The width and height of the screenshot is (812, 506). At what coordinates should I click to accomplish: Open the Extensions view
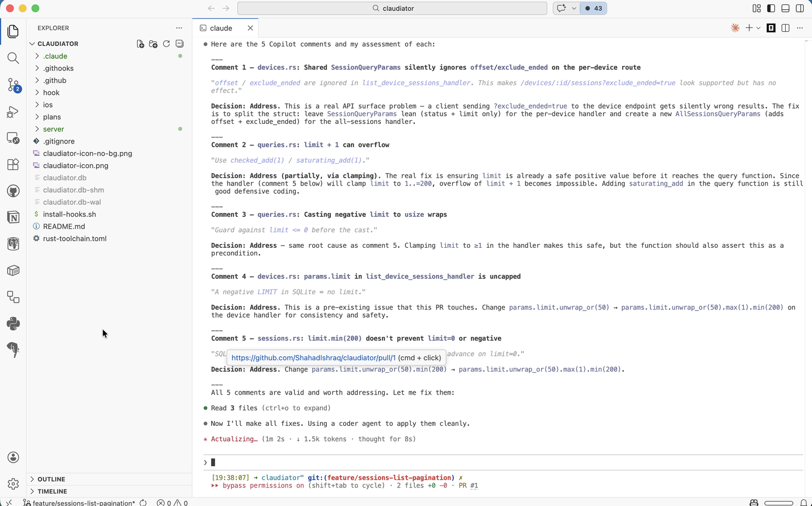click(13, 164)
